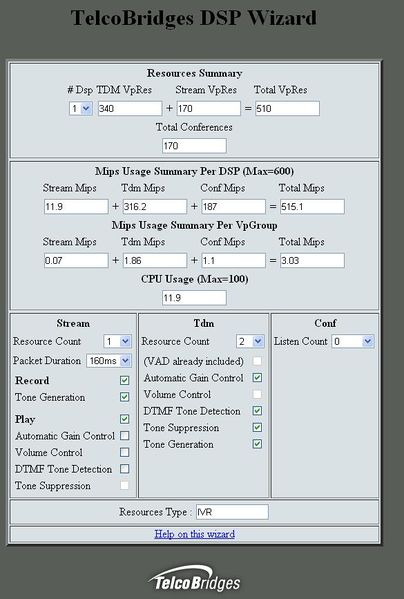Enable Stream DTMF Tone Detection checkbox
Viewport: 404px width, 599px height.
[124, 469]
